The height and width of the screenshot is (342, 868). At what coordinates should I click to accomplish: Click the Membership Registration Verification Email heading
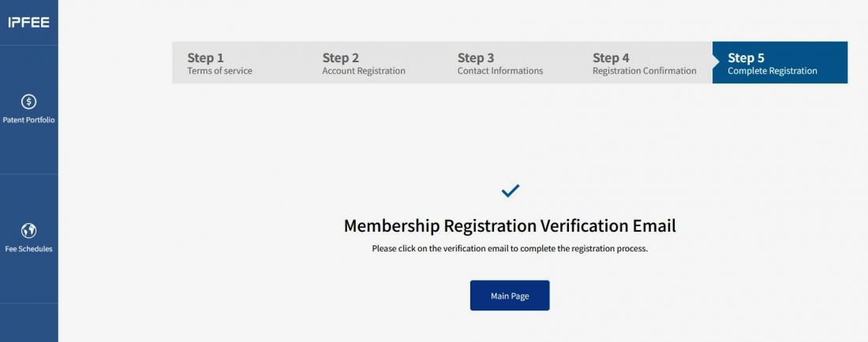tap(510, 226)
